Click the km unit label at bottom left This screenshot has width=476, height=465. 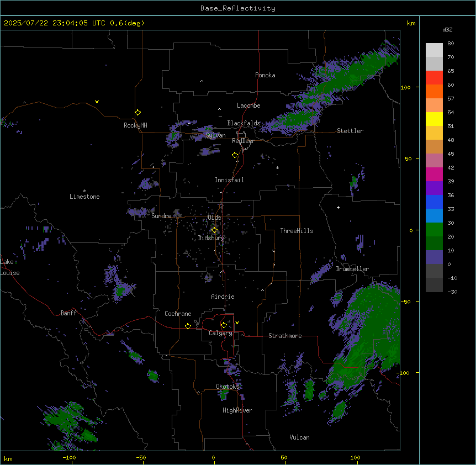pyautogui.click(x=8, y=459)
